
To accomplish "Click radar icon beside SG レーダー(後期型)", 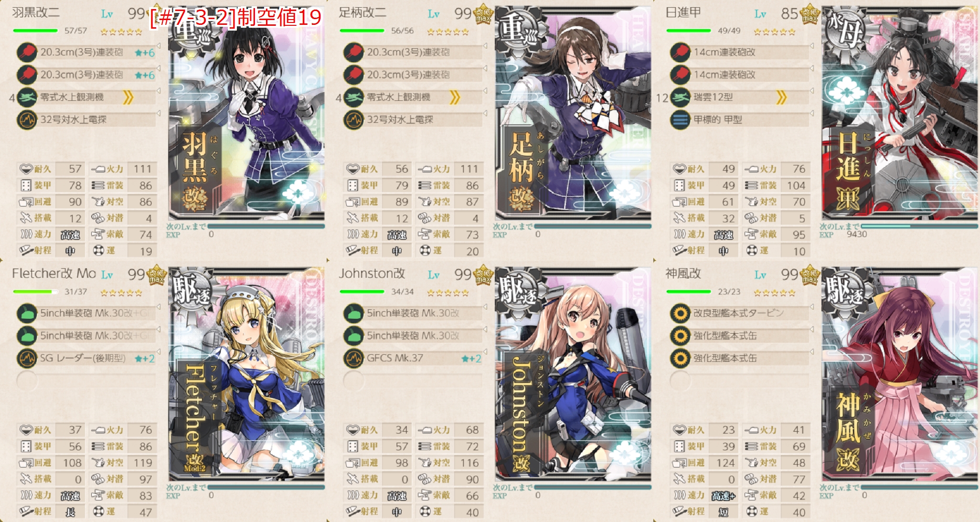I will [x=27, y=358].
